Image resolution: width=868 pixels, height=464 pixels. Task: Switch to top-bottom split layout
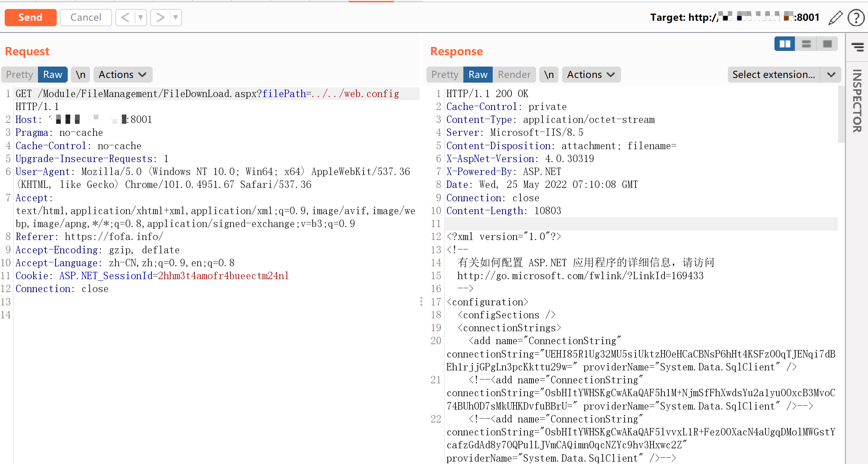[806, 44]
